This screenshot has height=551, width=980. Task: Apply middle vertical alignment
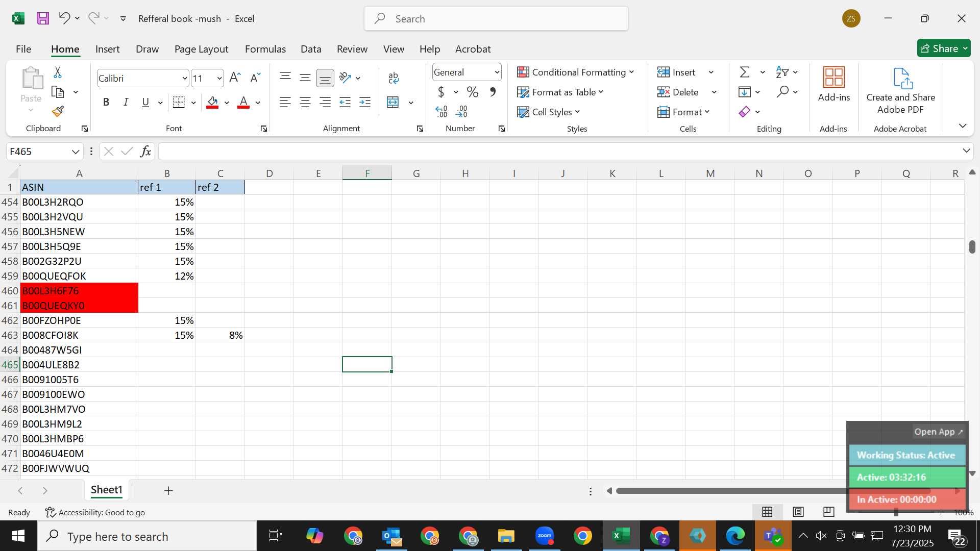(305, 78)
